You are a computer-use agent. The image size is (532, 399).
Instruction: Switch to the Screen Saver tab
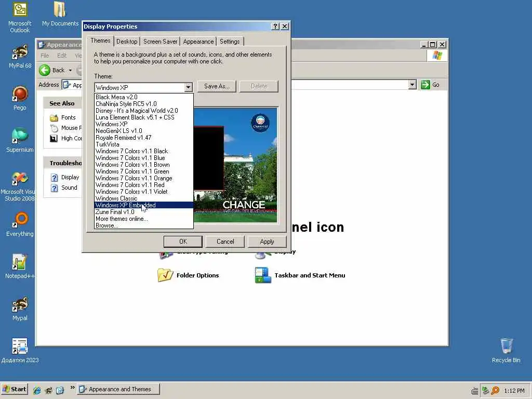coord(160,42)
